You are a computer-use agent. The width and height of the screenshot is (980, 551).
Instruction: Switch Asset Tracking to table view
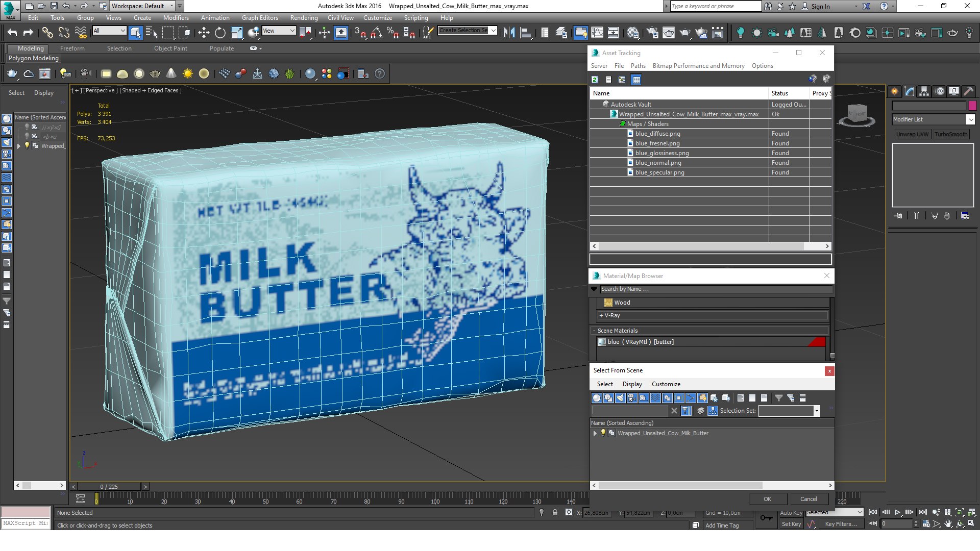[x=636, y=80]
